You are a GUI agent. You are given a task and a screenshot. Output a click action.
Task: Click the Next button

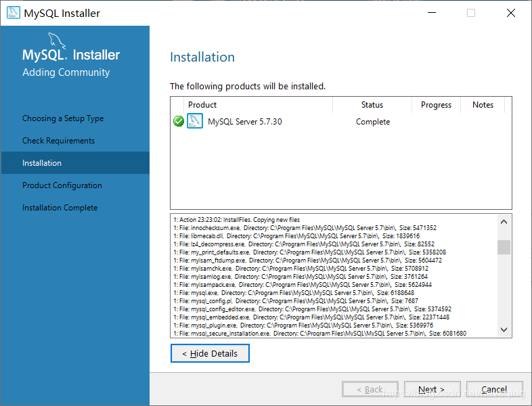(432, 389)
